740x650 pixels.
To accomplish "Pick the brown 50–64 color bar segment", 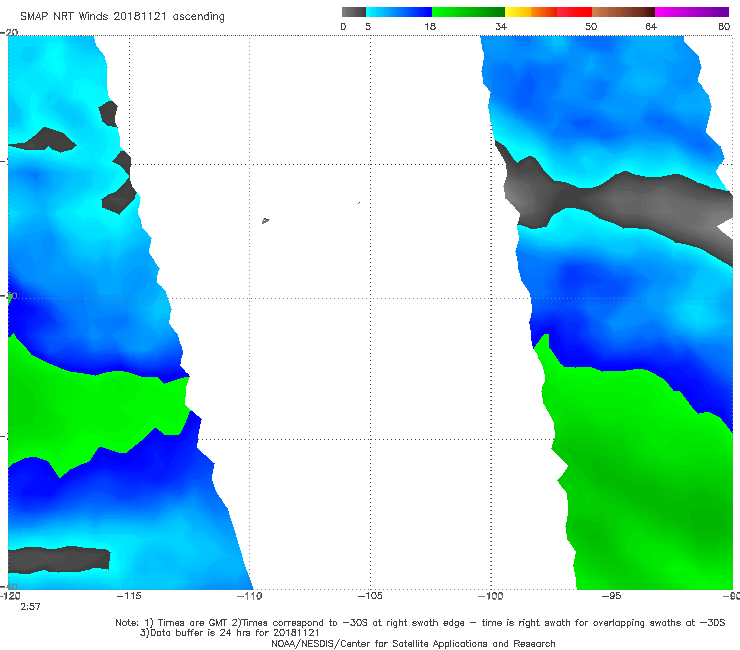I will [x=623, y=12].
